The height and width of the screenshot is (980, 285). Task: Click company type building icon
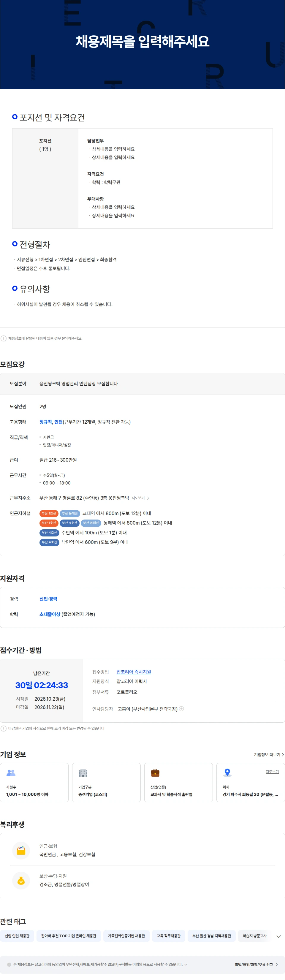click(83, 773)
